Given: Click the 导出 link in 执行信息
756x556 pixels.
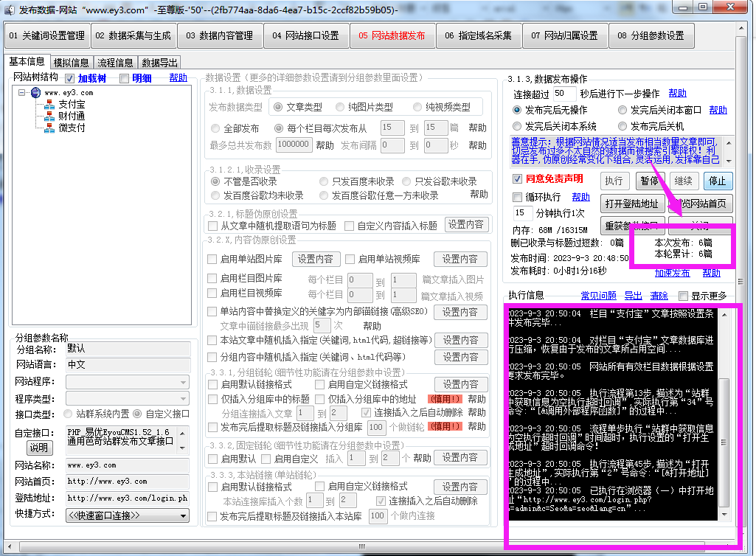Looking at the screenshot, I should [x=633, y=296].
